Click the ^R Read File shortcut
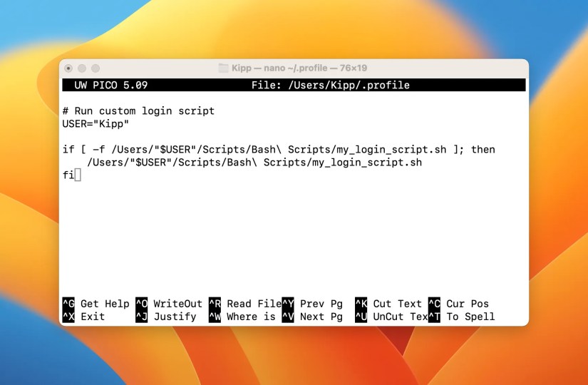588x385 pixels. (x=245, y=304)
